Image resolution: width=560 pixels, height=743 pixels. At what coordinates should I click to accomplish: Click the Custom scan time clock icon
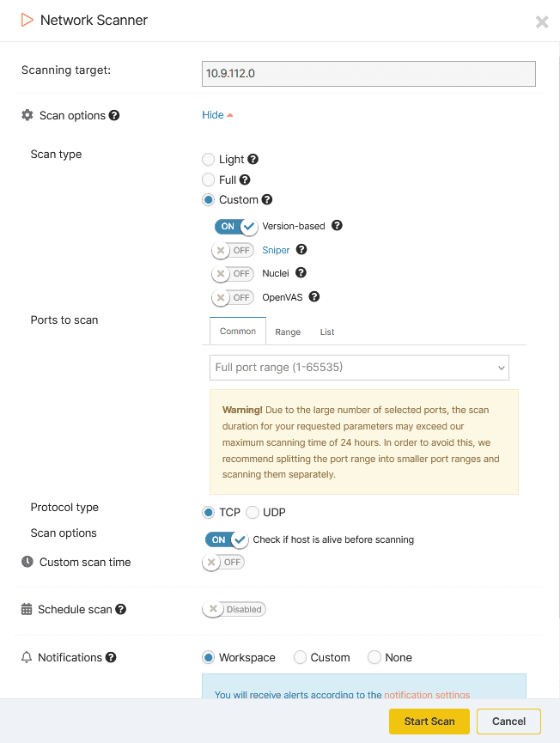click(26, 562)
